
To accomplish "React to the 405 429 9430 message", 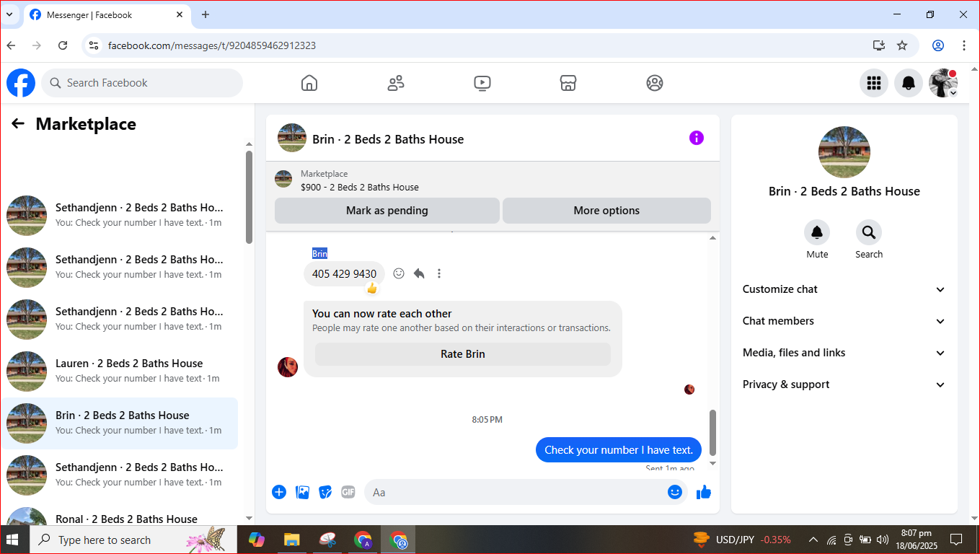I will click(399, 273).
